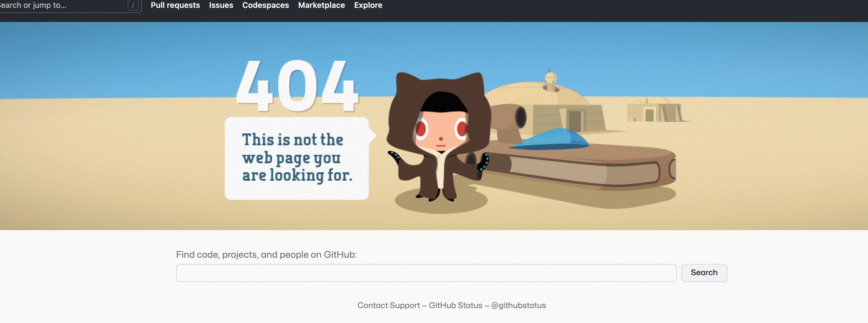868x323 pixels.
Task: Open the GitHub Status link
Action: (455, 305)
